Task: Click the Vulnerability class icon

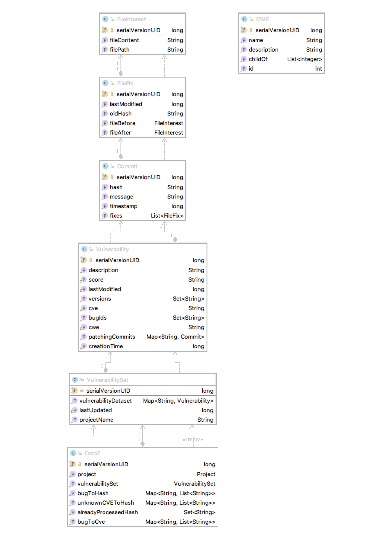Action: coord(84,249)
